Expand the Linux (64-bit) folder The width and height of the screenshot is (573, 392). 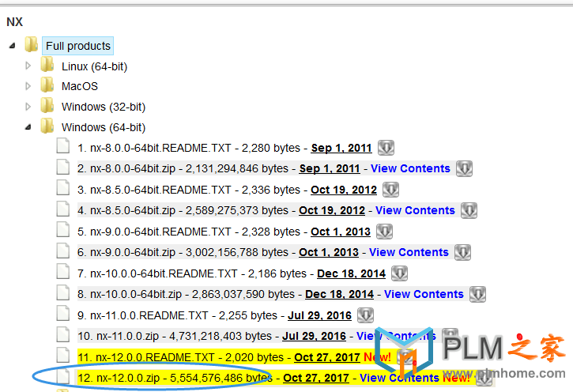[x=28, y=66]
